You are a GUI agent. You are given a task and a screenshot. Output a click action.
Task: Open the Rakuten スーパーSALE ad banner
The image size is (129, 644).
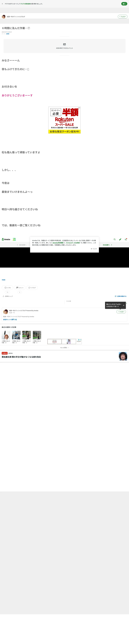[64, 120]
